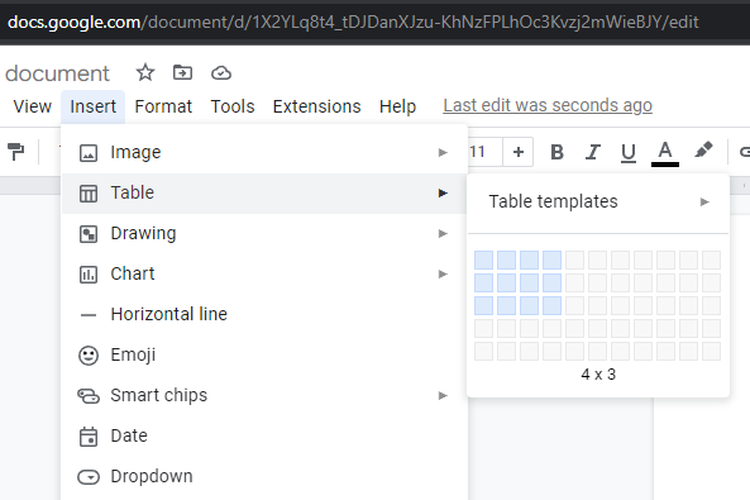Toggle italic formatting
This screenshot has width=750, height=500.
tap(592, 152)
